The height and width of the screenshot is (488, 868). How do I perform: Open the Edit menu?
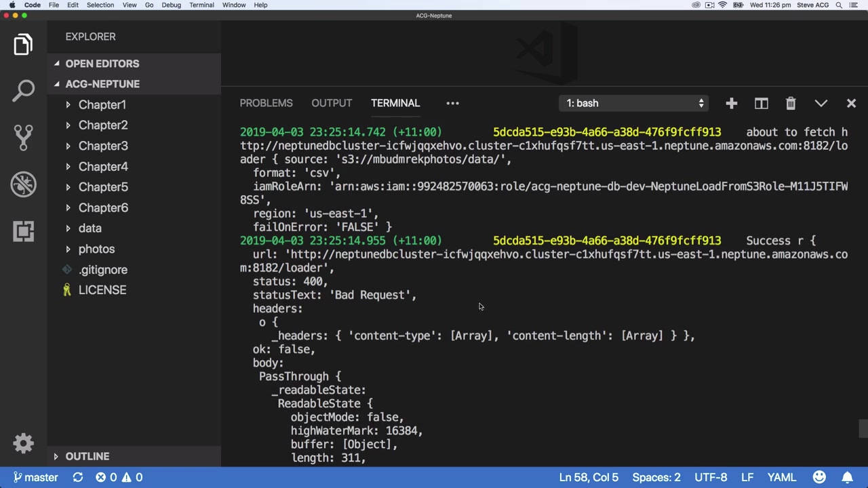73,5
